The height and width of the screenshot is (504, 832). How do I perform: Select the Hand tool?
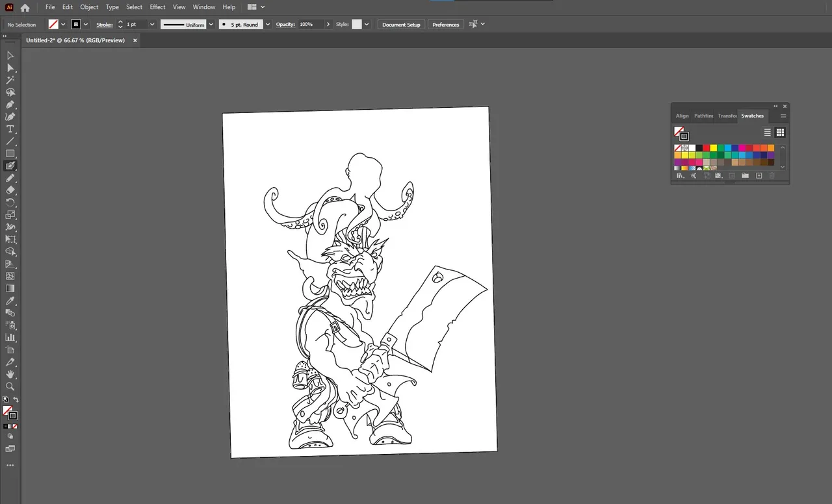[10, 374]
